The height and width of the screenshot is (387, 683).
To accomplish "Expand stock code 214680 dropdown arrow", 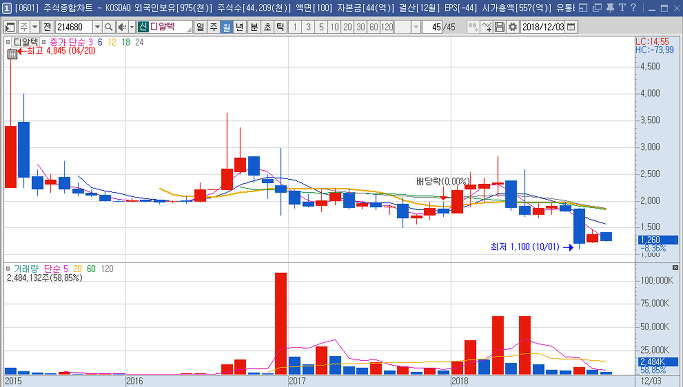I will [98, 27].
